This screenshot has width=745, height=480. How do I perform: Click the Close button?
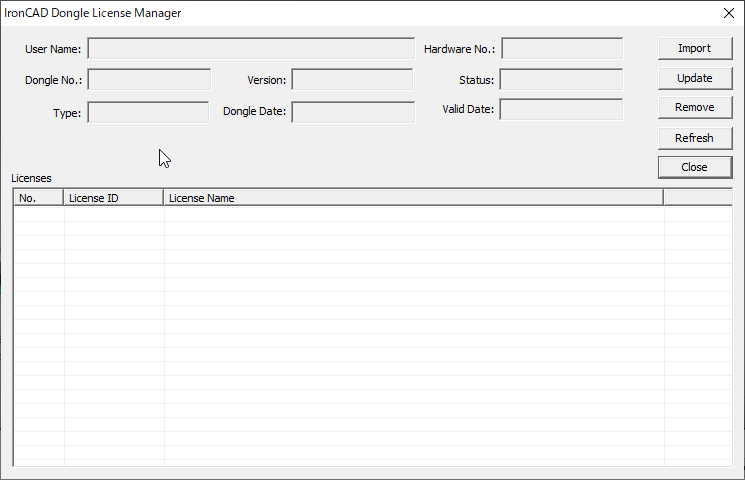(695, 167)
